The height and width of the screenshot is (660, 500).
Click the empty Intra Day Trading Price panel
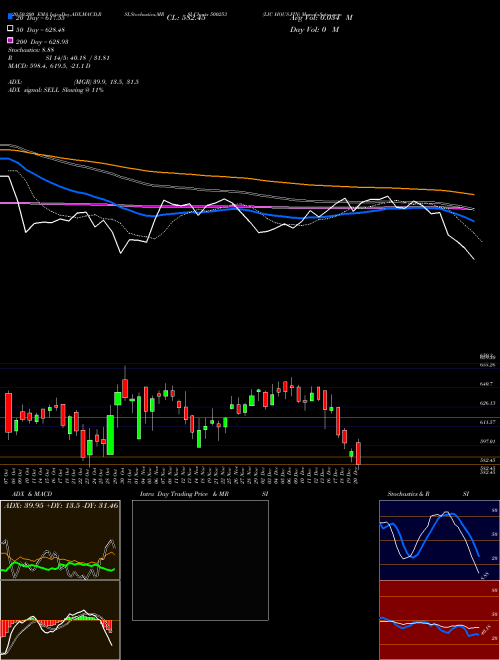pos(200,560)
